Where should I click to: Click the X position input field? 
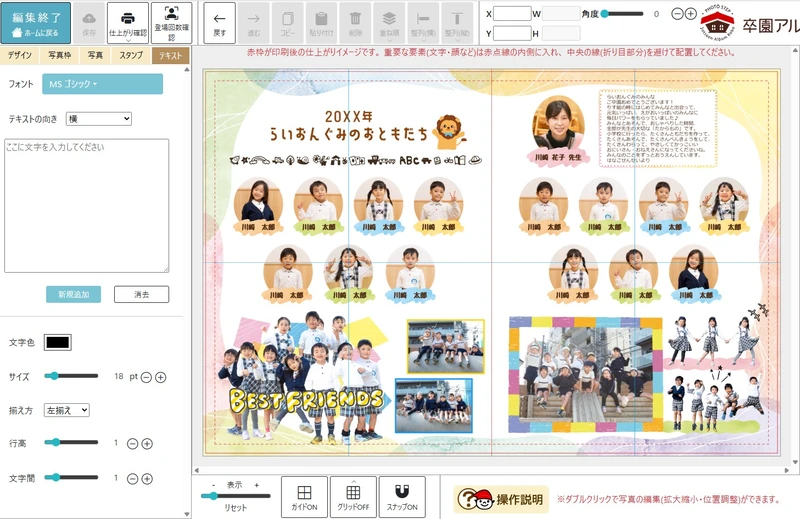point(512,14)
